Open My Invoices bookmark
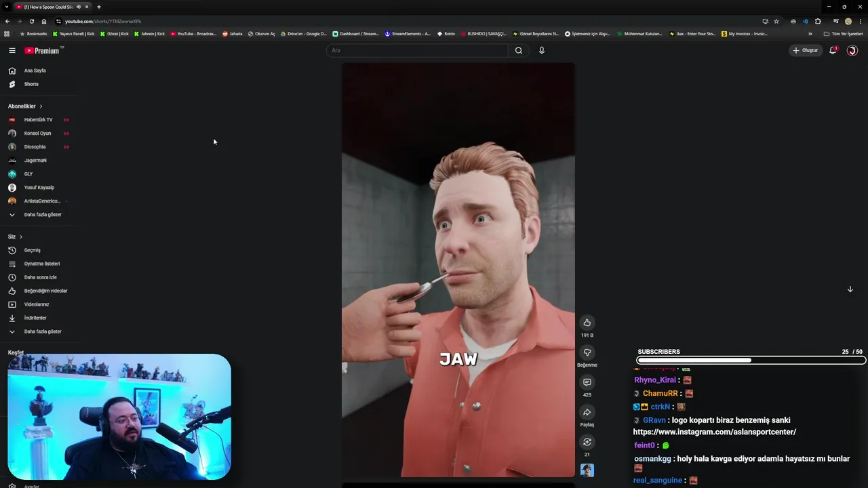This screenshot has height=488, width=868. tap(745, 34)
